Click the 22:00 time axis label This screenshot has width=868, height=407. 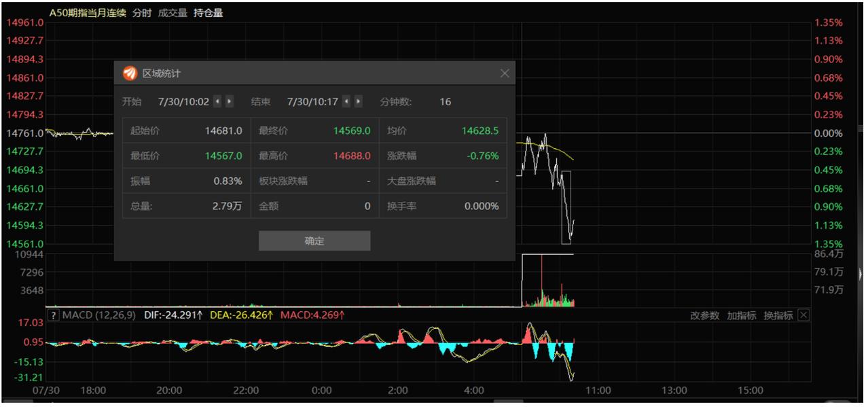coord(245,391)
